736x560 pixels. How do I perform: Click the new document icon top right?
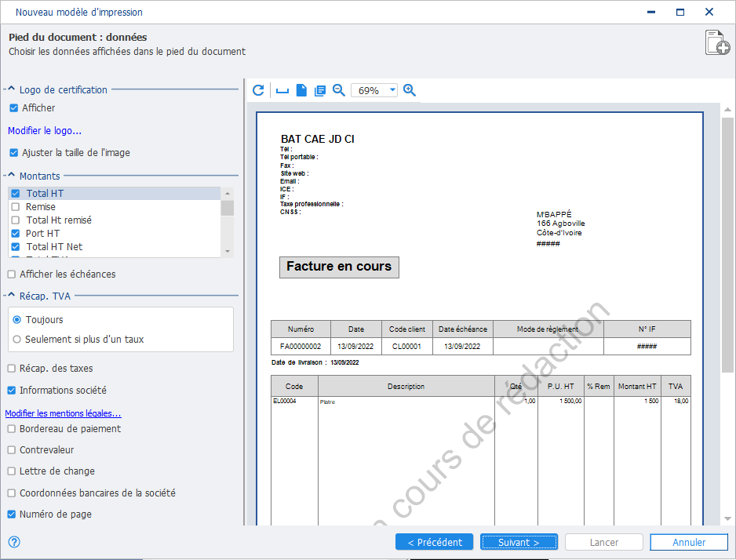click(x=717, y=42)
